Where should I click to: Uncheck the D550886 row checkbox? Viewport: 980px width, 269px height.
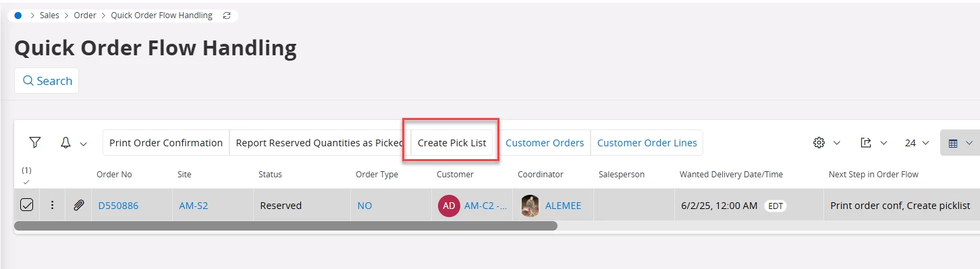[26, 206]
